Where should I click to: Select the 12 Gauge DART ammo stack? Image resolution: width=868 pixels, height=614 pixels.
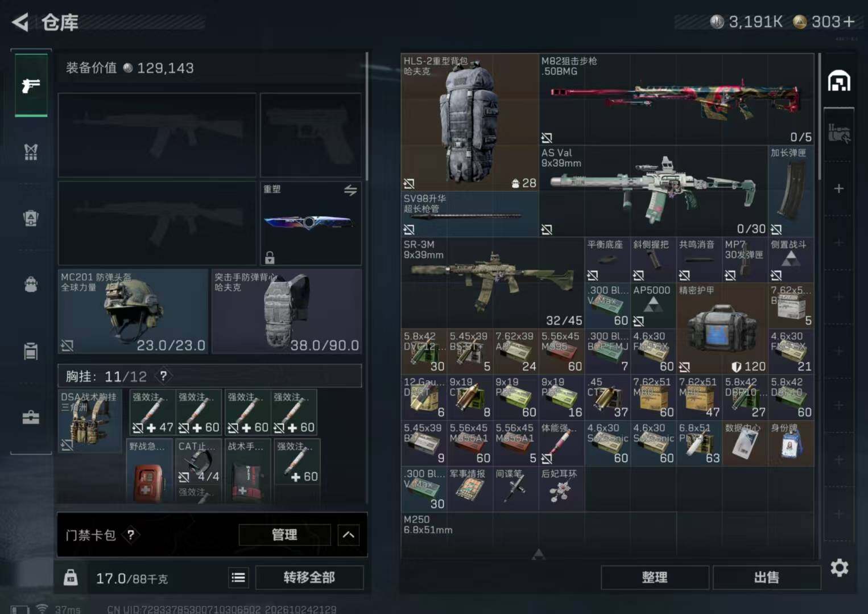424,397
